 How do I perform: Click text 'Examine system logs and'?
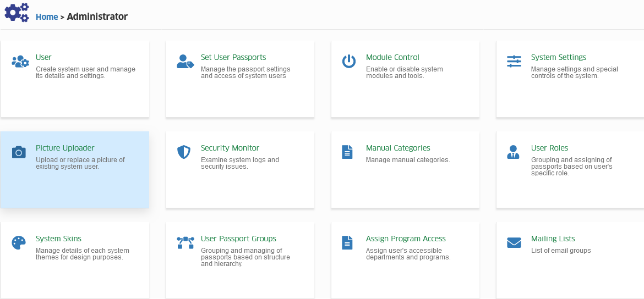point(240,160)
